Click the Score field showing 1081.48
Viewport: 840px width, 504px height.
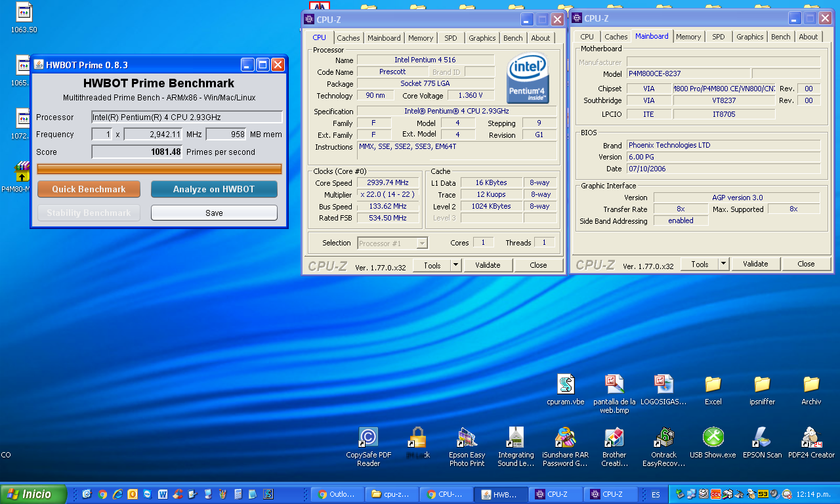click(x=136, y=152)
